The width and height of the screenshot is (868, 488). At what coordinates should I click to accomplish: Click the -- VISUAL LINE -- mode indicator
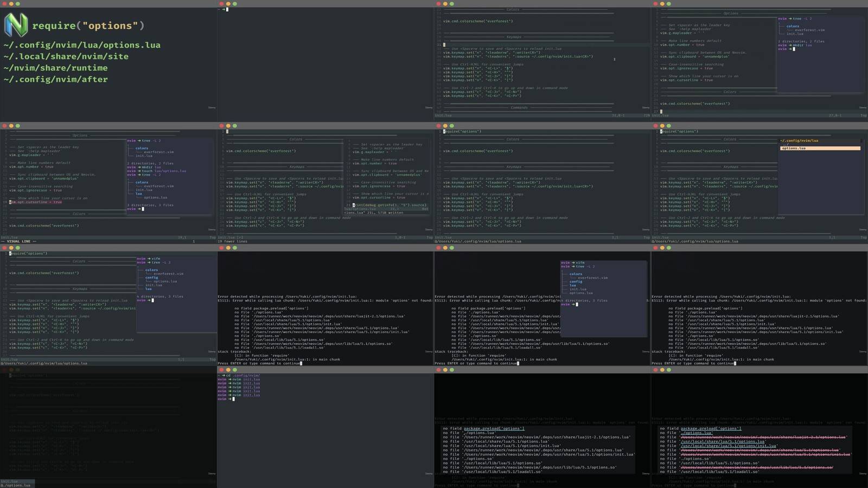point(18,241)
